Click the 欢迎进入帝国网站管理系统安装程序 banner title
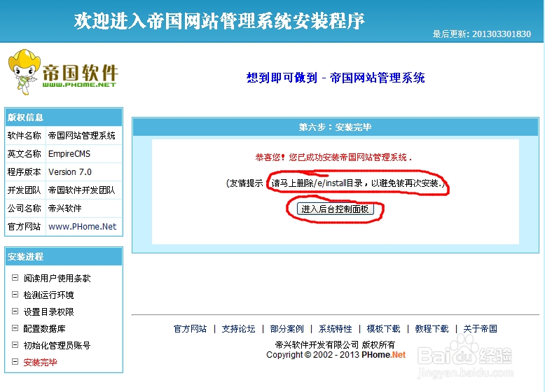Viewport: 545px width, 392px height. [219, 21]
